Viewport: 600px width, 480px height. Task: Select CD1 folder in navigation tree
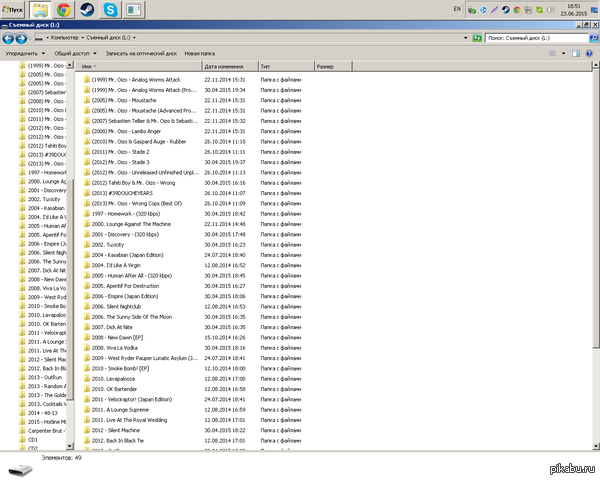tap(28, 440)
